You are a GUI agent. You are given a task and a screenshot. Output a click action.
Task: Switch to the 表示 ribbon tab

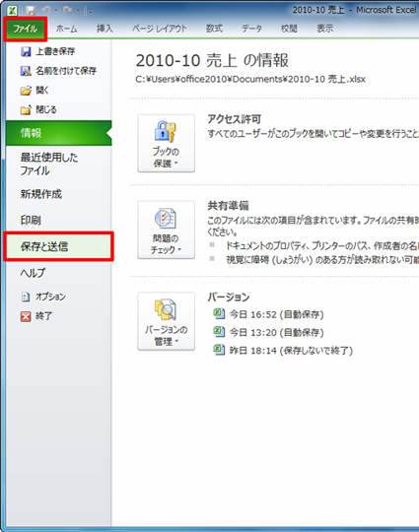pos(325,29)
